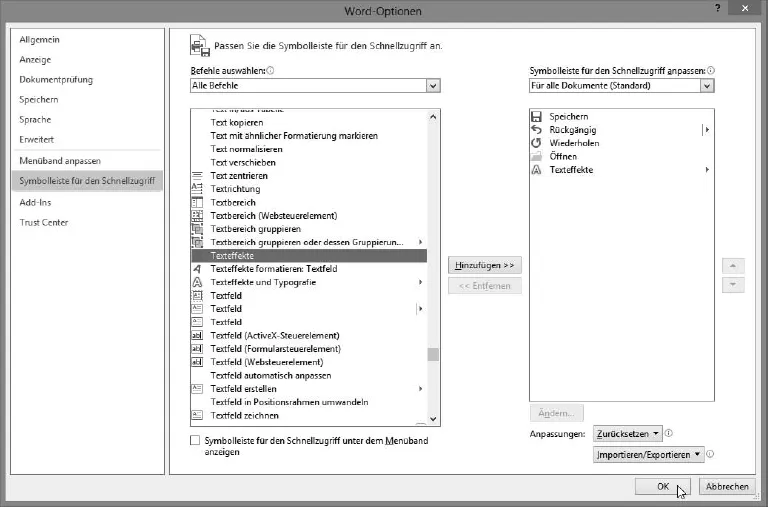Click the Texteffekte icon in right list

[x=537, y=170]
